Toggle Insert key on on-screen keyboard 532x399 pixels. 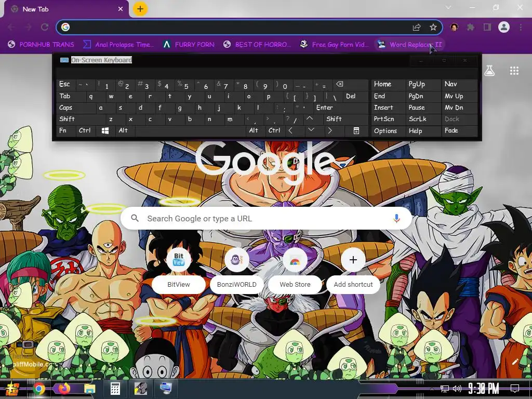pos(388,108)
